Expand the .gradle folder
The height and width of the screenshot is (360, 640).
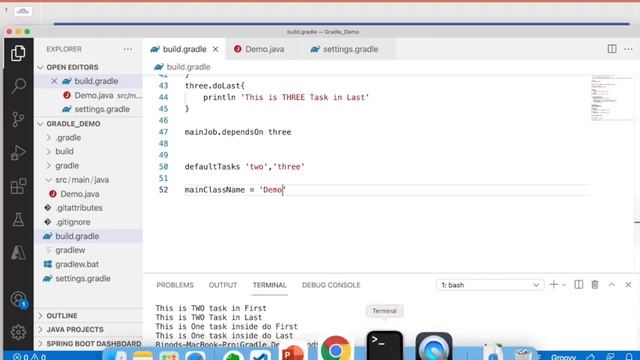88,138
